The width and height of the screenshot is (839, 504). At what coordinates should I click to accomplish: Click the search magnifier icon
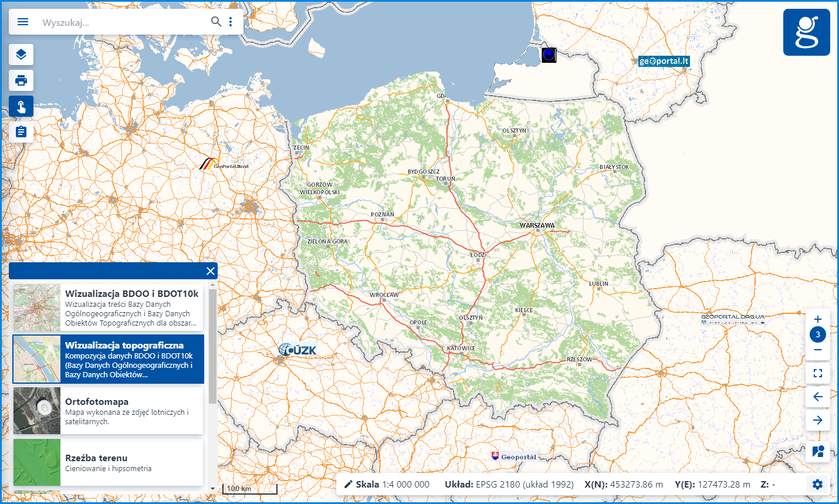pyautogui.click(x=216, y=22)
